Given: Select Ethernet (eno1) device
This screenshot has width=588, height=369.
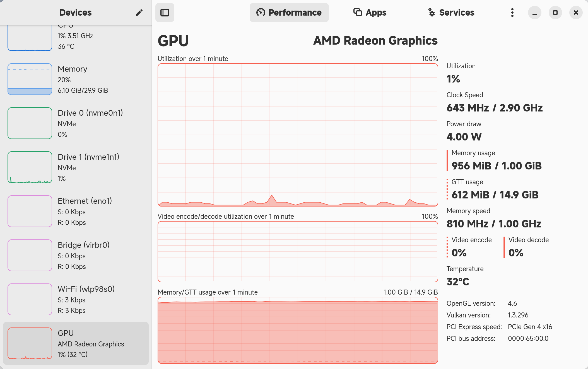Looking at the screenshot, I should tap(76, 212).
